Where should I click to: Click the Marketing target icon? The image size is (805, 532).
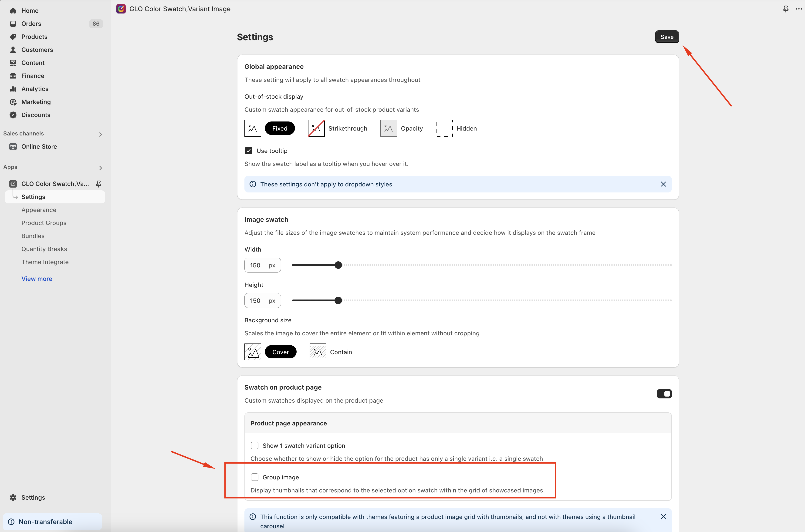[x=13, y=102]
